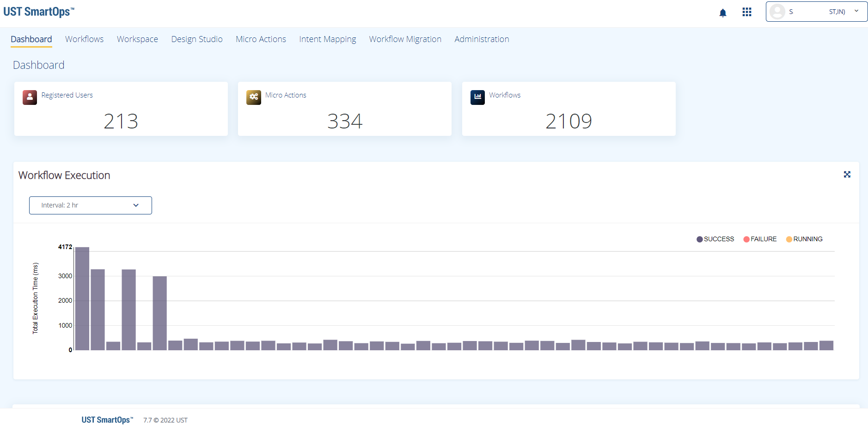This screenshot has height=427, width=868.
Task: Open the apps grid launcher
Action: 747,12
